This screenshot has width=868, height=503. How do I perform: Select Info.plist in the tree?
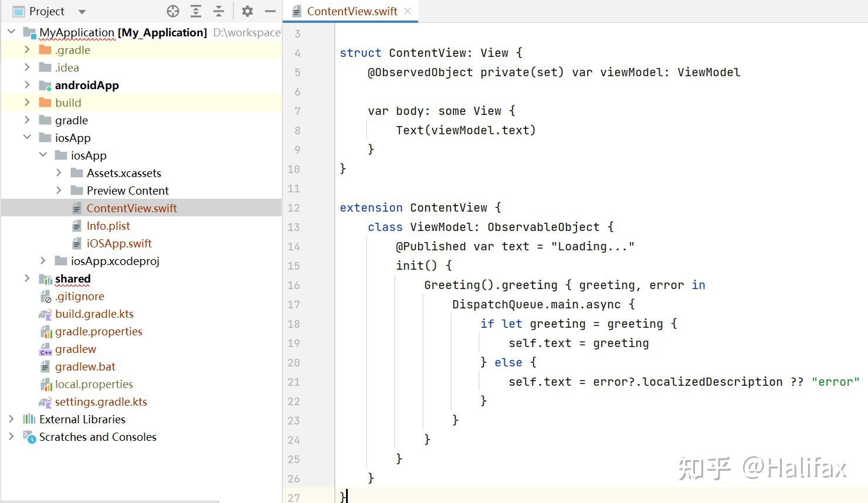click(108, 226)
